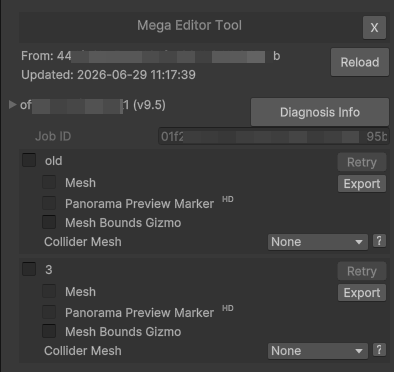The height and width of the screenshot is (372, 394).
Task: Export the '3' entry
Action: point(362,293)
